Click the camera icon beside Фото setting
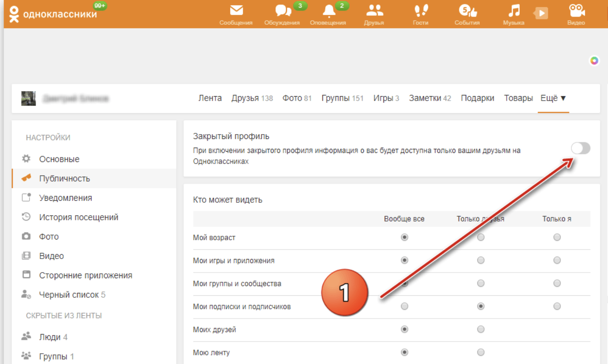This screenshot has height=364, width=608. click(26, 236)
